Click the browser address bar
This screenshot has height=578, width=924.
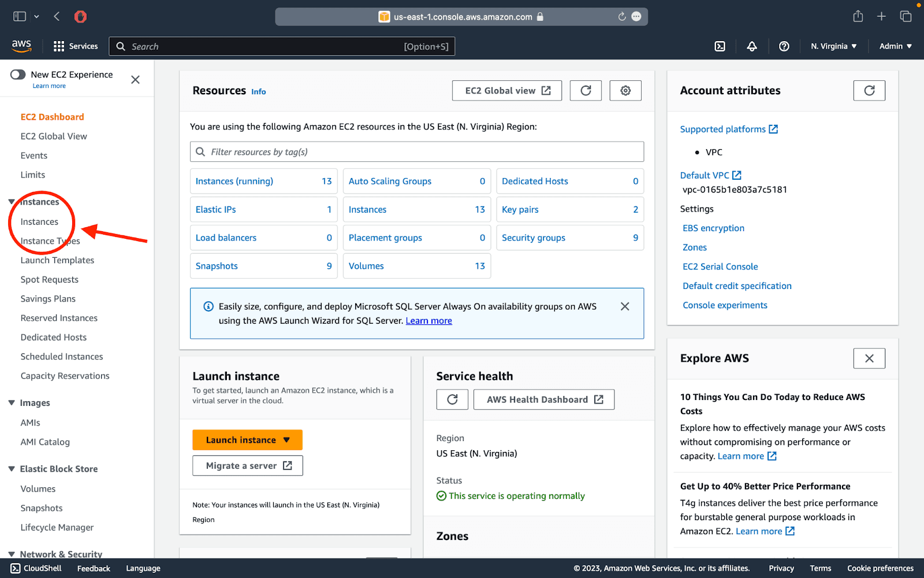tap(461, 17)
